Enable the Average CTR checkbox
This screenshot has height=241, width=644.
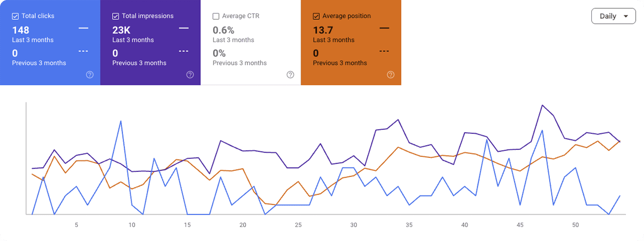(x=216, y=16)
